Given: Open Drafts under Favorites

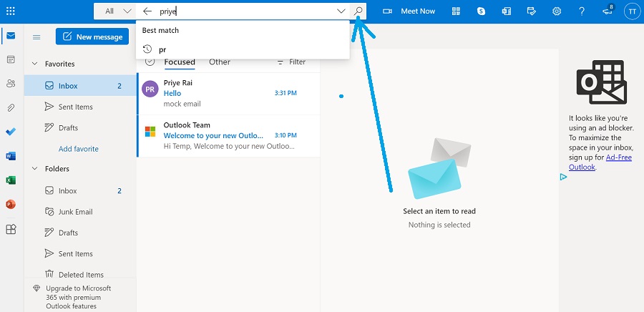Looking at the screenshot, I should click(80, 127).
